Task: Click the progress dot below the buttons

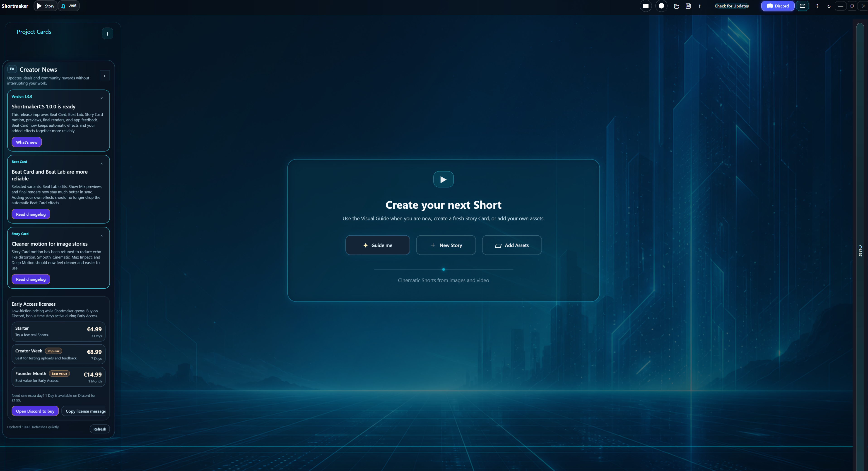Action: click(x=444, y=270)
